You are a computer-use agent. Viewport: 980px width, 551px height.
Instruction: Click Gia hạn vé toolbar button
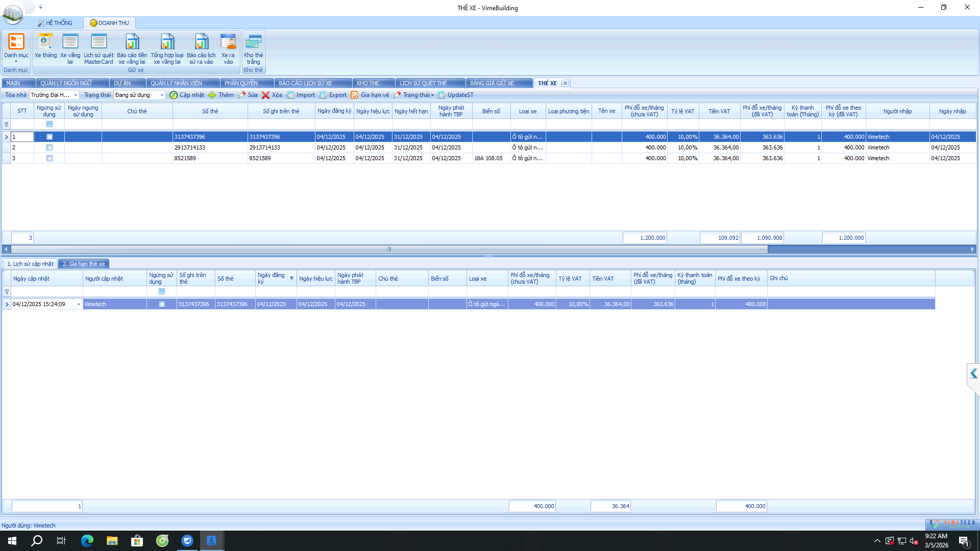[x=370, y=95]
